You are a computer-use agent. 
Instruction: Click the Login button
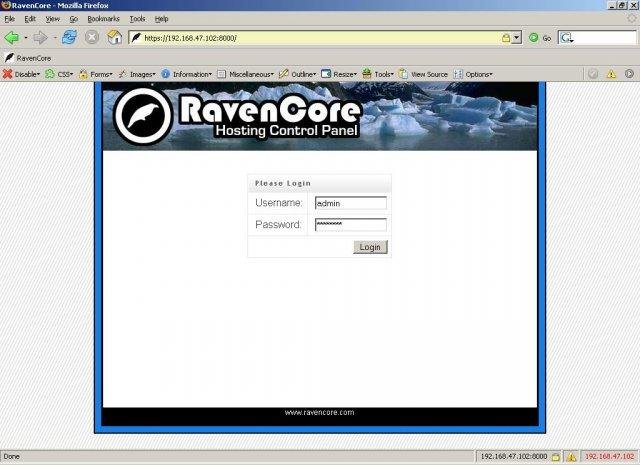pos(370,247)
